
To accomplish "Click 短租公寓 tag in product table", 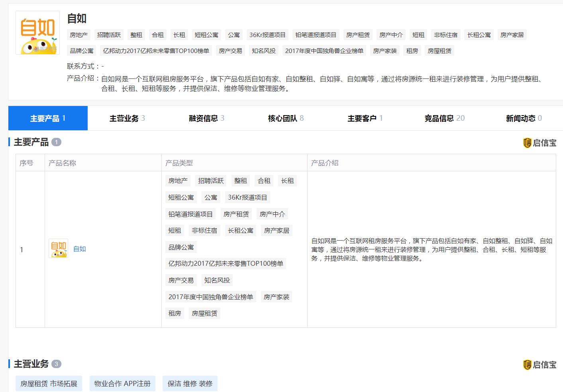I will tap(181, 198).
